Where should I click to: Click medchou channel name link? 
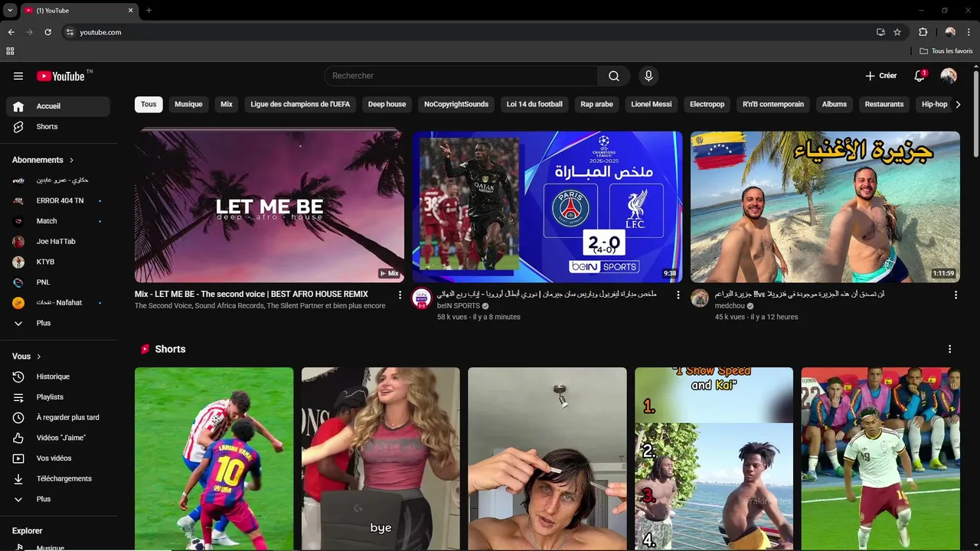pos(729,305)
